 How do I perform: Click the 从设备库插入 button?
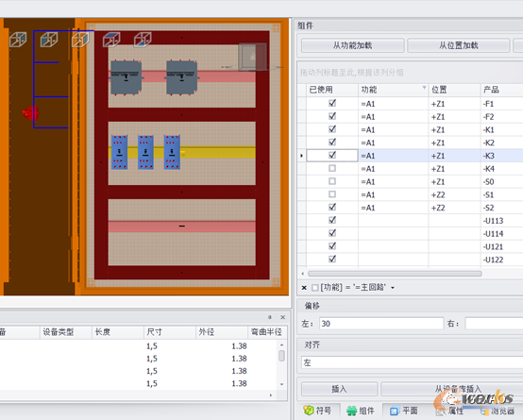(x=452, y=389)
